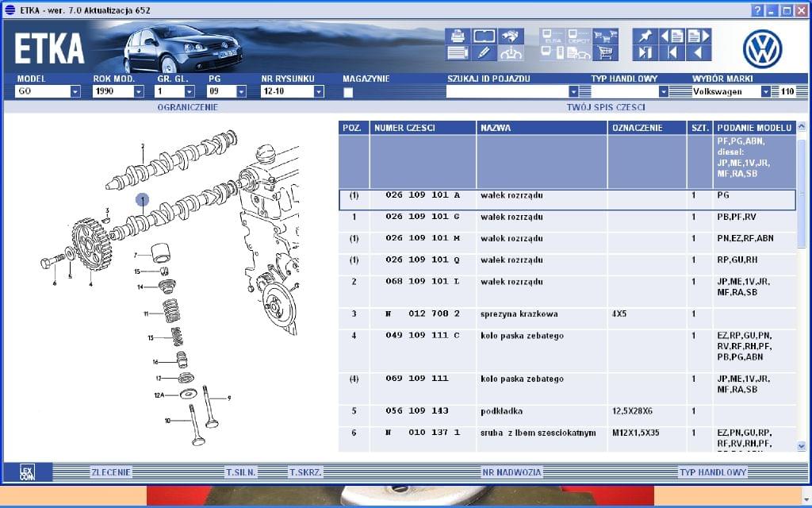Open the lined list icon below the printer
The image size is (812, 508).
[x=458, y=53]
